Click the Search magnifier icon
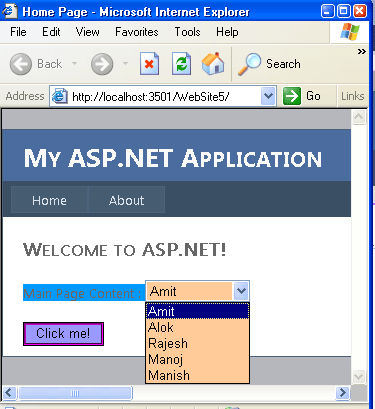 pos(249,64)
